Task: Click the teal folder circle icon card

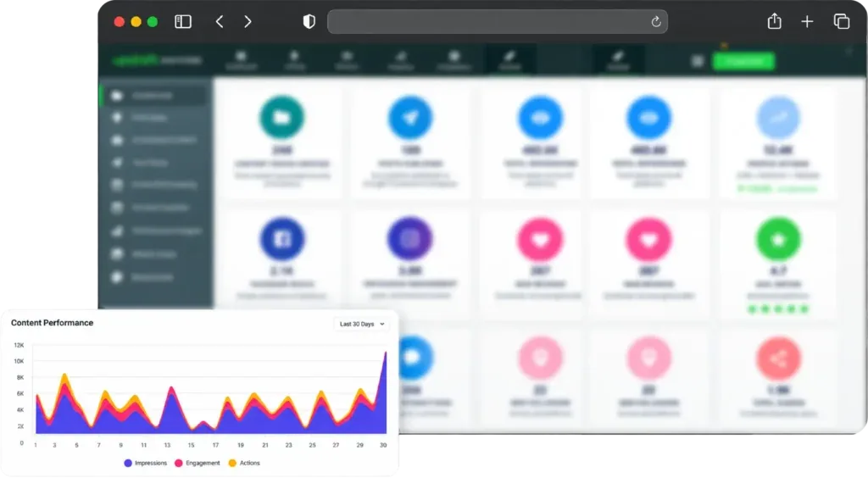Action: [281, 117]
